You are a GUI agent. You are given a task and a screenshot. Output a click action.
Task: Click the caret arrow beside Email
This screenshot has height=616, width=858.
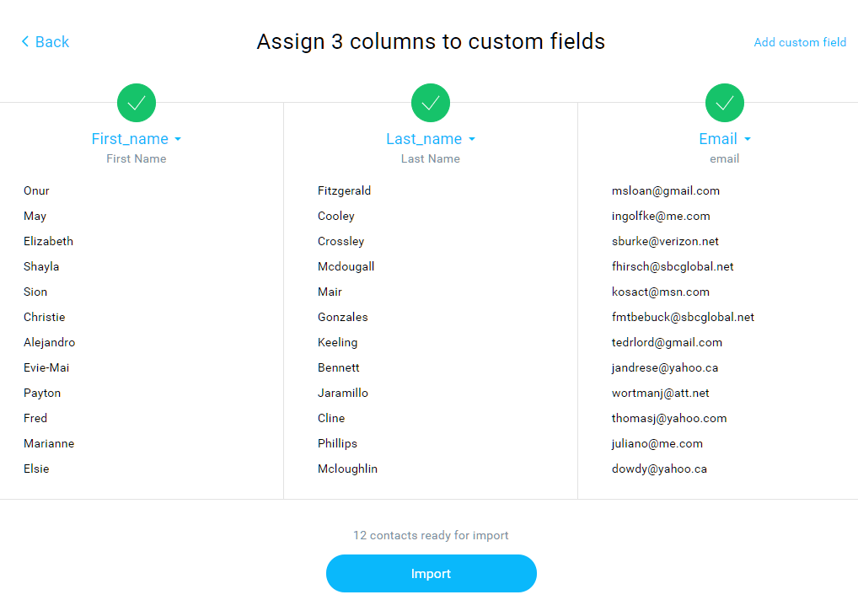coord(748,140)
